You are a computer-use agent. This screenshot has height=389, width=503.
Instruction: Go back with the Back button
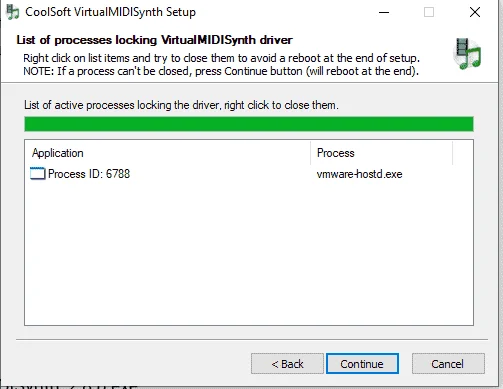pyautogui.click(x=287, y=364)
